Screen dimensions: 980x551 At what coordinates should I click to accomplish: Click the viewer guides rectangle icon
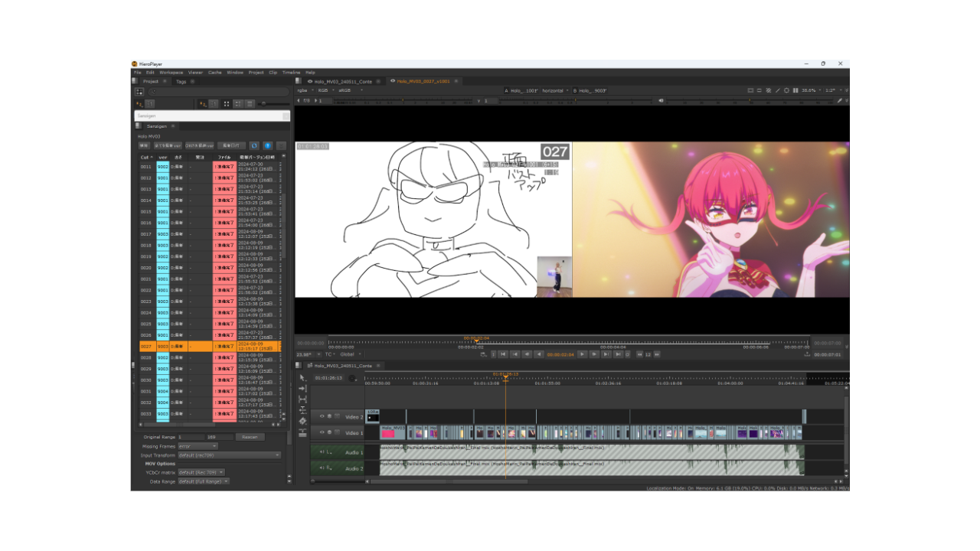[750, 90]
